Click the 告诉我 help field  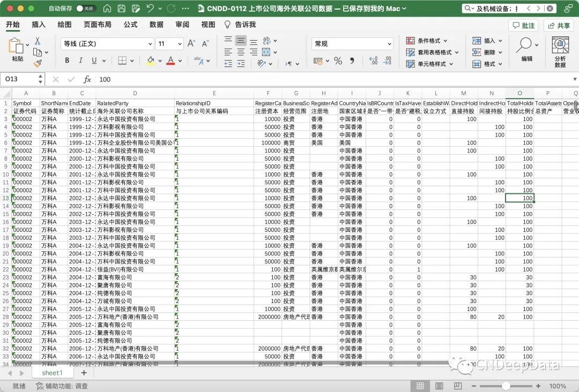[x=240, y=25]
